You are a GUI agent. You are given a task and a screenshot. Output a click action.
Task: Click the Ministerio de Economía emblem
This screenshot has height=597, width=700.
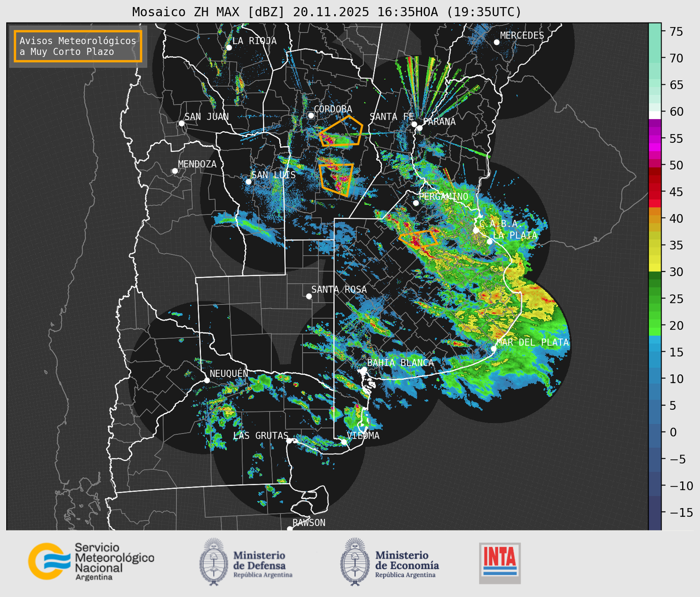[x=355, y=562]
